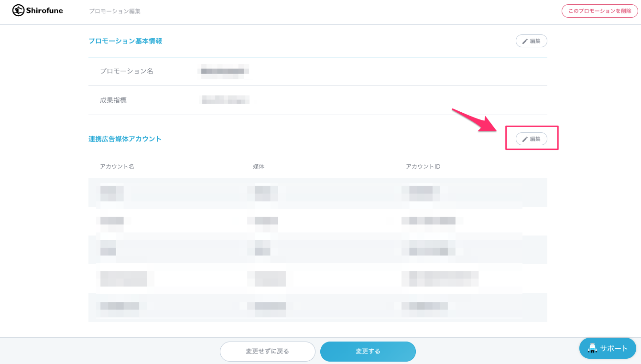Select the third row in accounts table
This screenshot has height=364, width=641.
click(x=317, y=248)
